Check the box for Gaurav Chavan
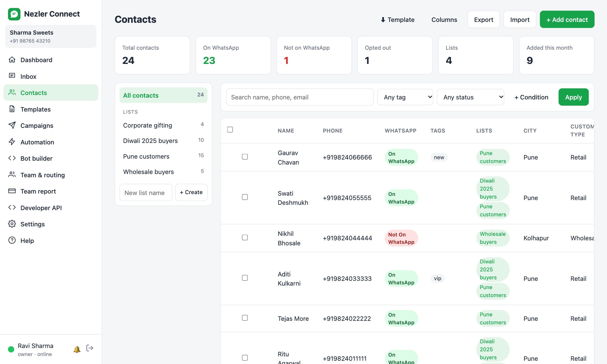 [x=245, y=157]
